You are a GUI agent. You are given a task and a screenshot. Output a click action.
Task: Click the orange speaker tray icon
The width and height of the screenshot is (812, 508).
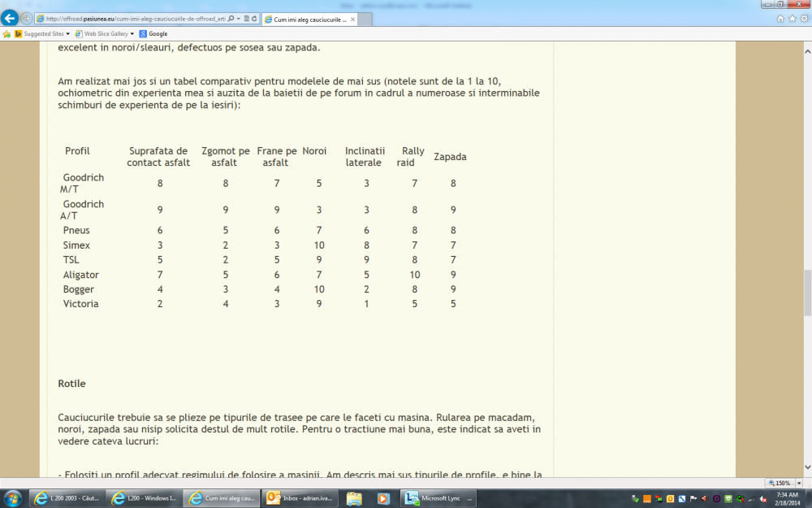[x=704, y=499]
